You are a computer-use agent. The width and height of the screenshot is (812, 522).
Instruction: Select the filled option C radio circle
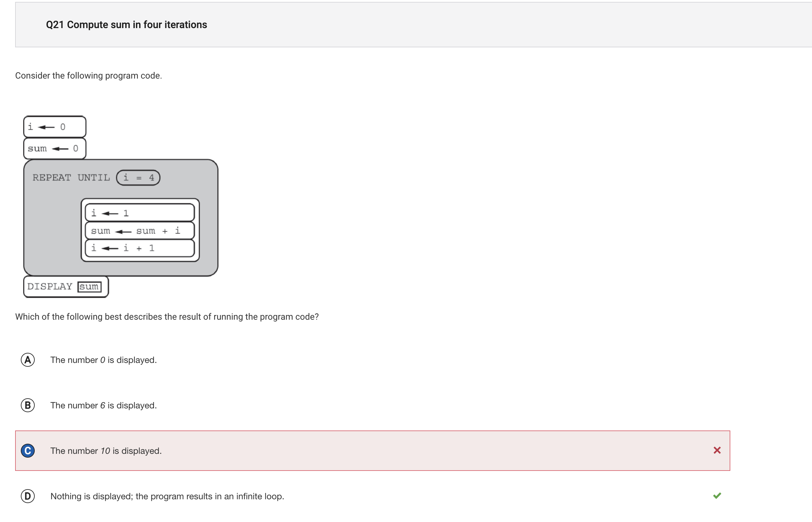(x=28, y=450)
